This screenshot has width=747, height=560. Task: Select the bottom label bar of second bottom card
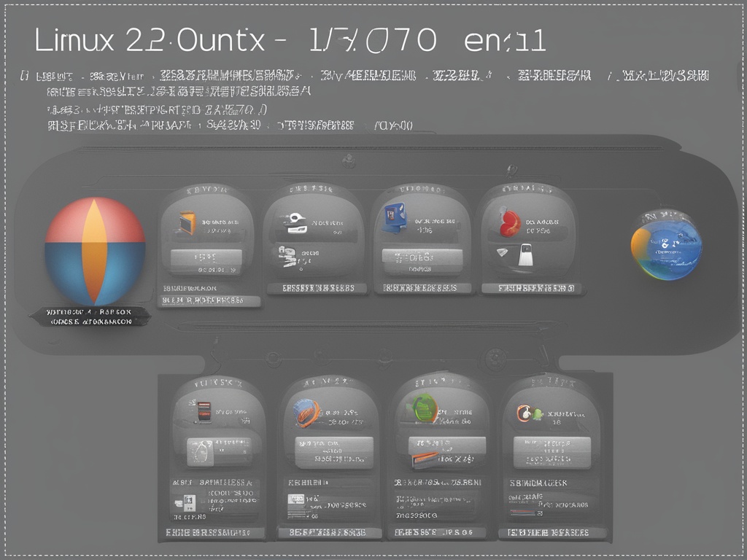pos(329,532)
